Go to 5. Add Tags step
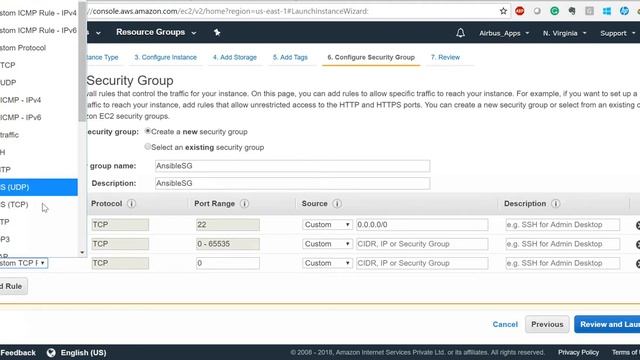Viewport: 640px width, 360px height. pyautogui.click(x=290, y=57)
